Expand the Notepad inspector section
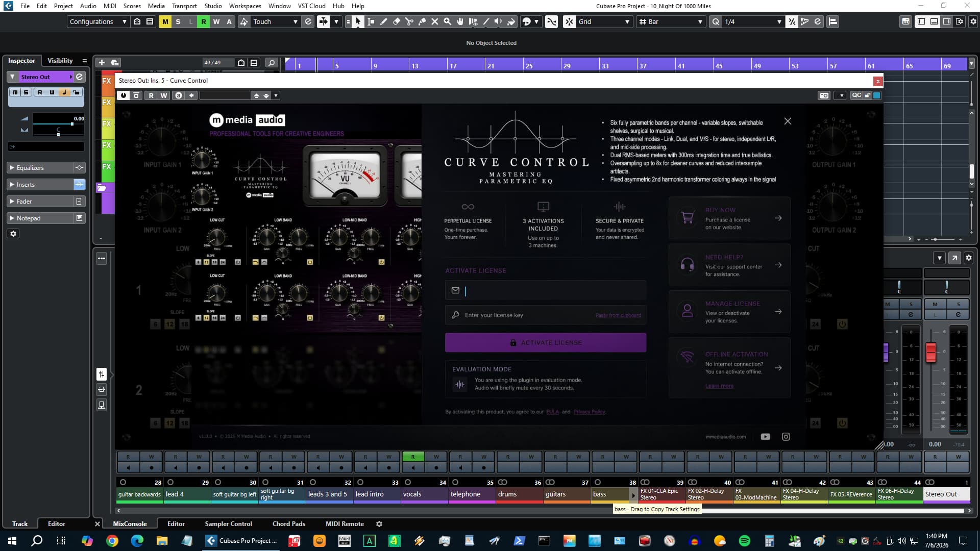Viewport: 980px width, 551px height. [40, 218]
